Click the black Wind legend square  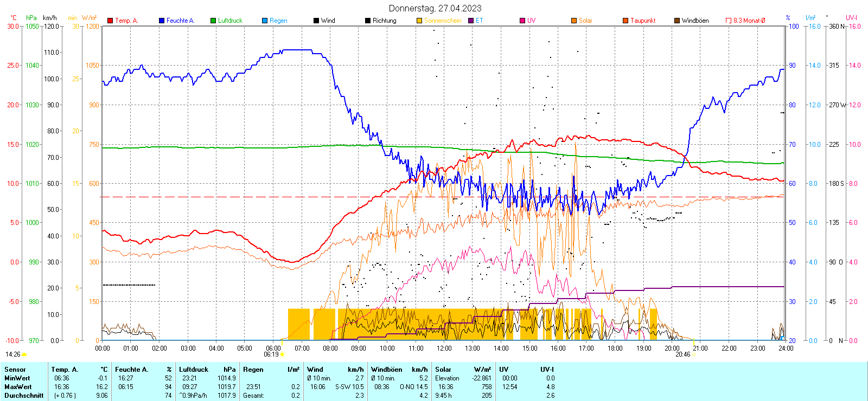[x=316, y=21]
